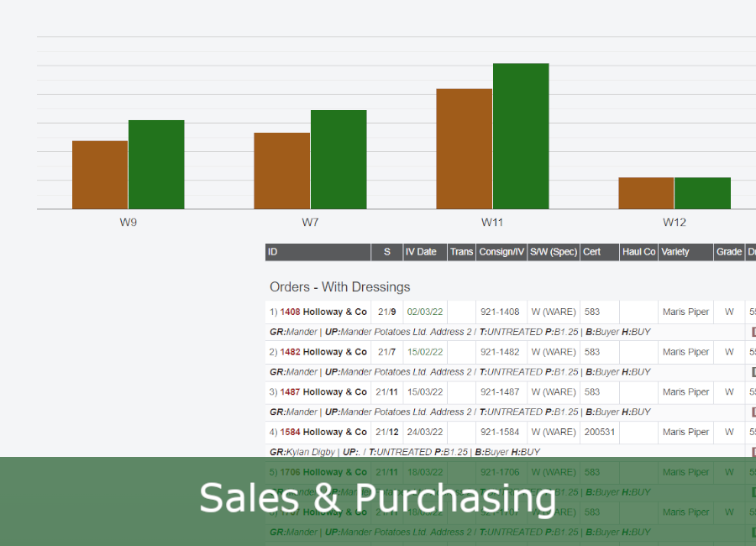Select the 200531 cert cell

tap(600, 432)
